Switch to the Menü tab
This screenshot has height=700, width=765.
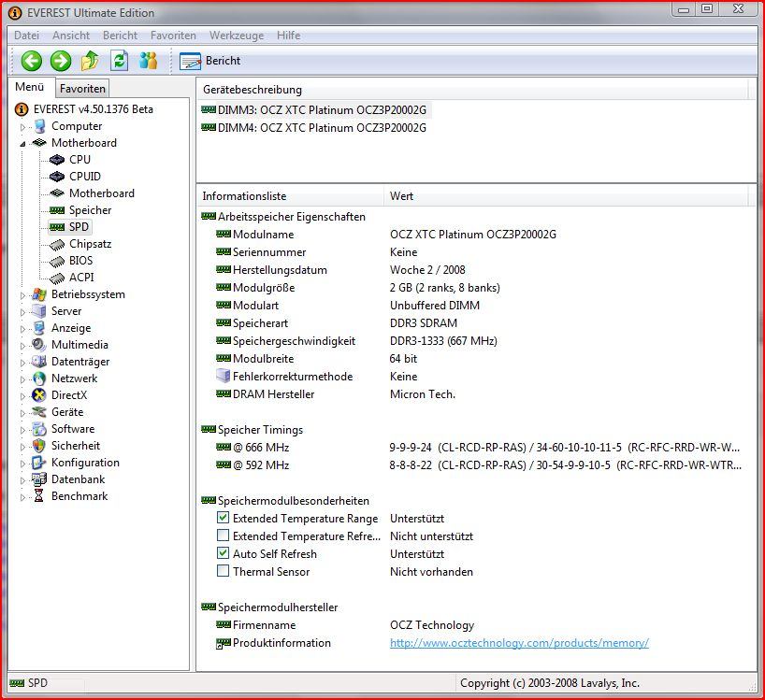click(x=30, y=87)
